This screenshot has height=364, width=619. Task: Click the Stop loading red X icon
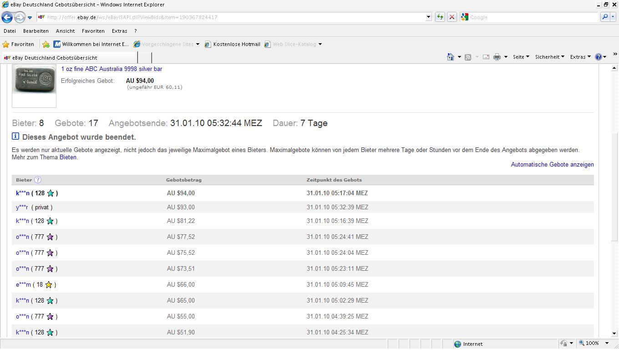[x=452, y=17]
